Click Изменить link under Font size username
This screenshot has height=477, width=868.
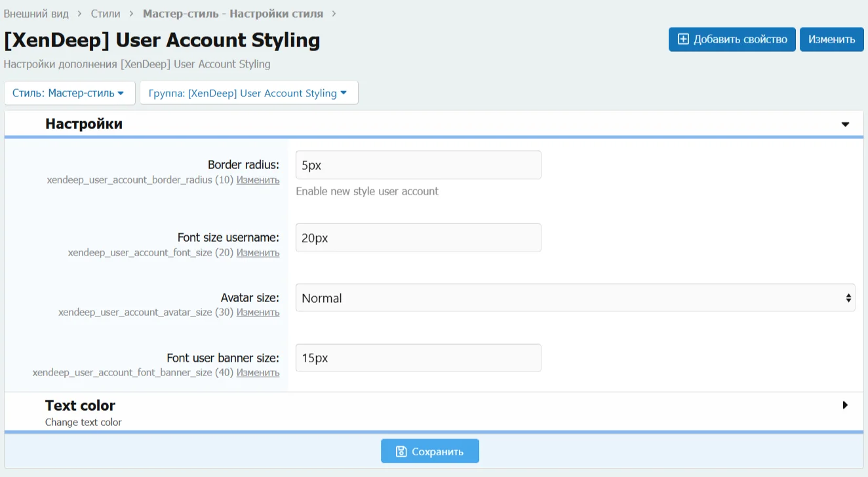coord(258,253)
